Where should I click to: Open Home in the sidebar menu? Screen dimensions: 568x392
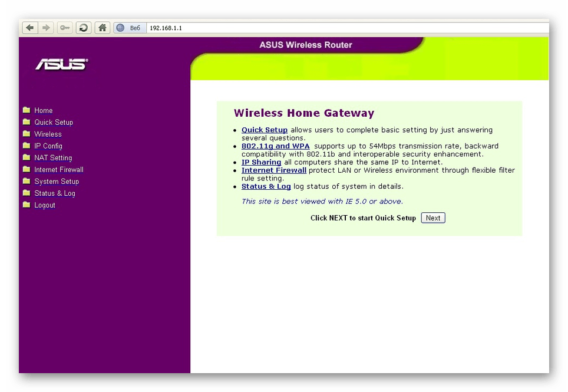(x=43, y=110)
